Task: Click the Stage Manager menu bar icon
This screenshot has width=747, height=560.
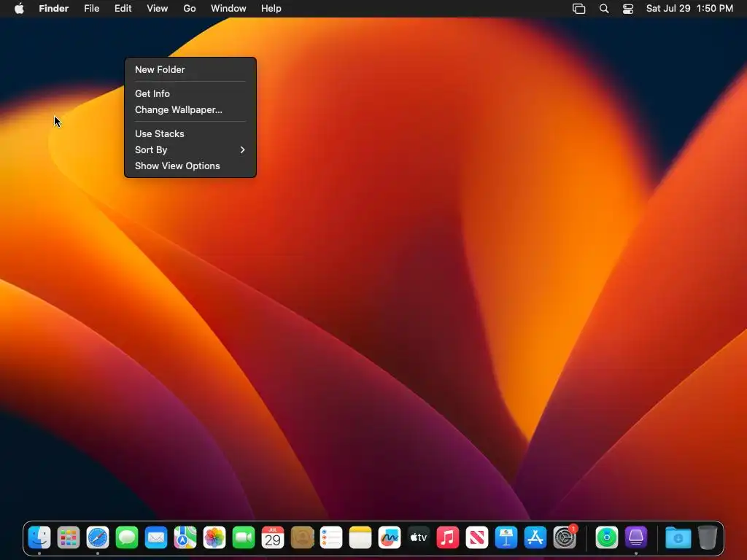Action: pyautogui.click(x=578, y=9)
